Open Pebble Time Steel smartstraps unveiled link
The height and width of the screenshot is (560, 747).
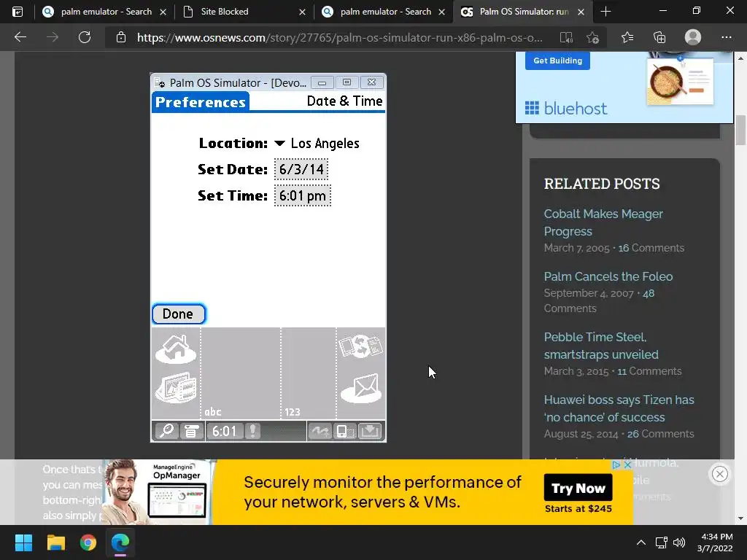coord(601,346)
